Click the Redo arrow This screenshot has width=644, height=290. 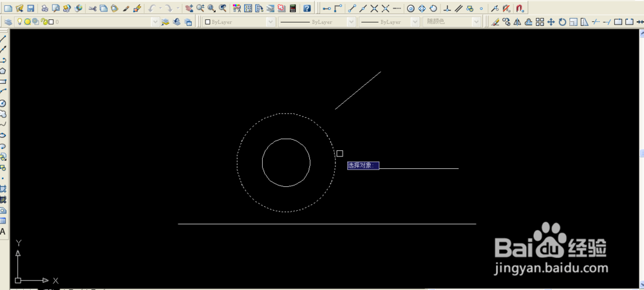(x=169, y=8)
